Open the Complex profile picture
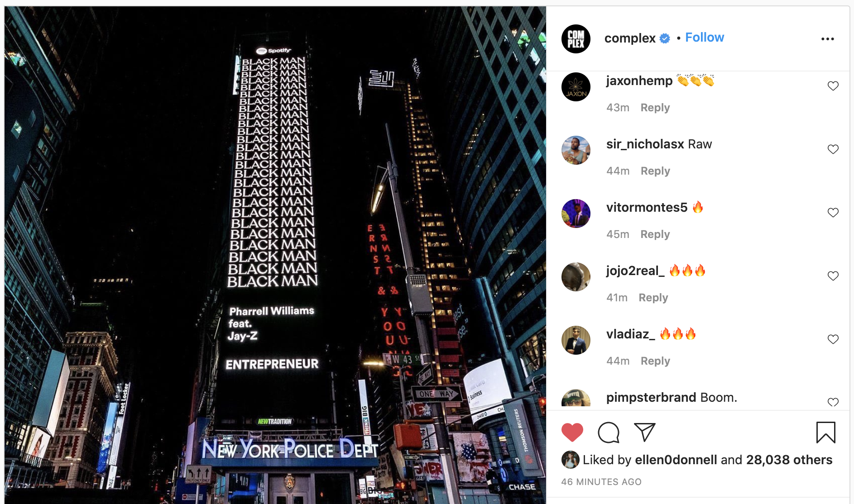Image resolution: width=854 pixels, height=504 pixels. pyautogui.click(x=576, y=39)
